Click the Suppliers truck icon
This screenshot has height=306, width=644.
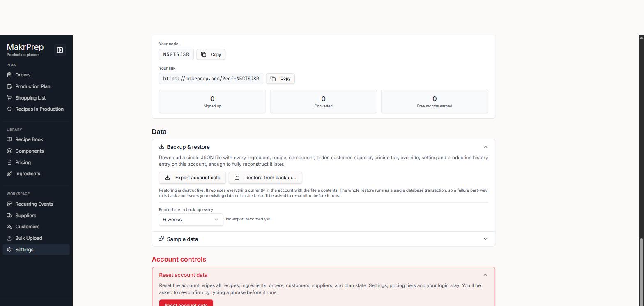coord(9,216)
